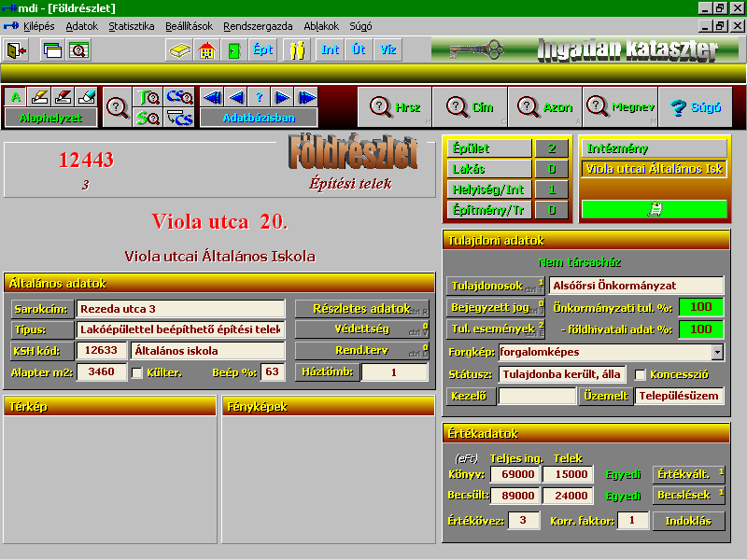Click the Sarokcím field with Rezeda utca 3
The image size is (747, 560).
[x=180, y=309]
